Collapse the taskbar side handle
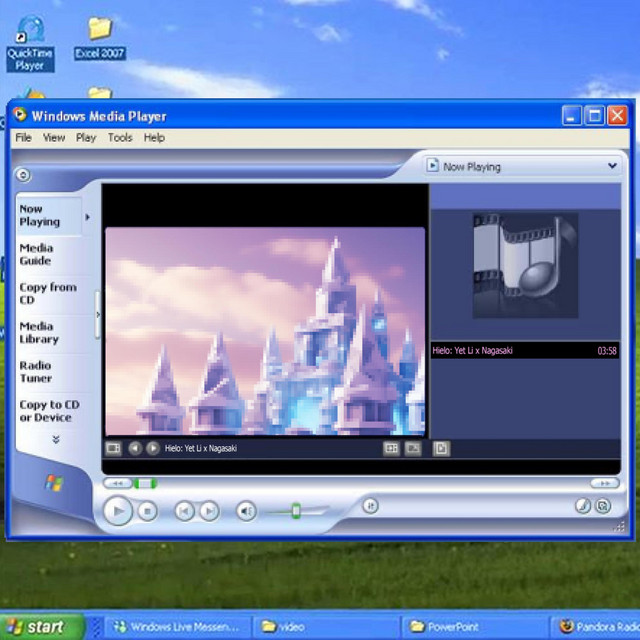This screenshot has height=640, width=640. [x=98, y=315]
